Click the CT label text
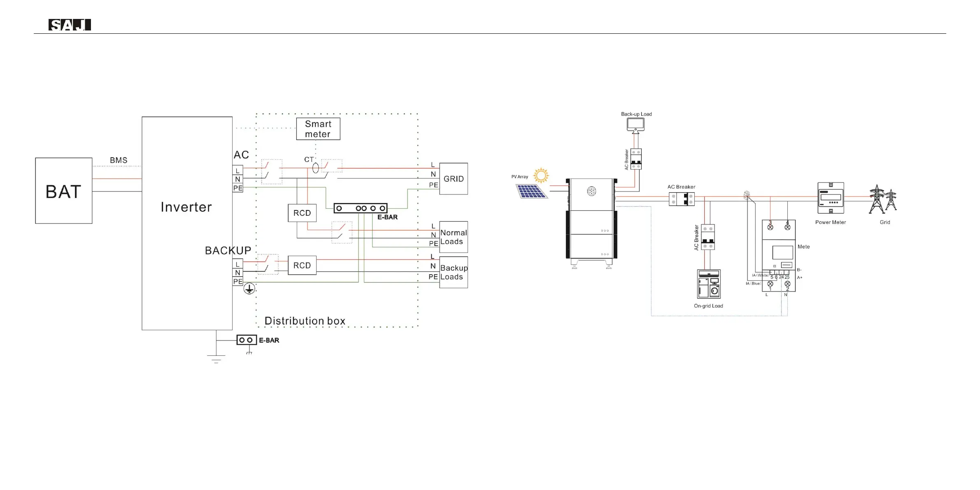980x490 pixels. 309,159
